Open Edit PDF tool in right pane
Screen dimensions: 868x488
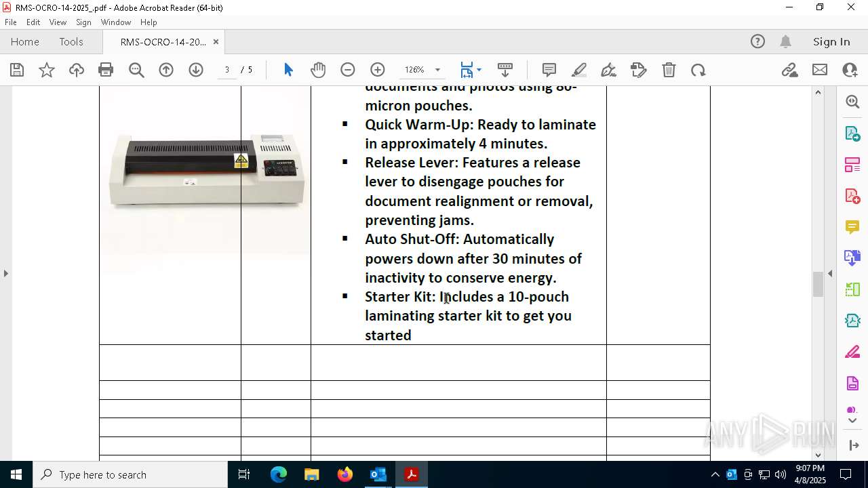[x=852, y=165]
